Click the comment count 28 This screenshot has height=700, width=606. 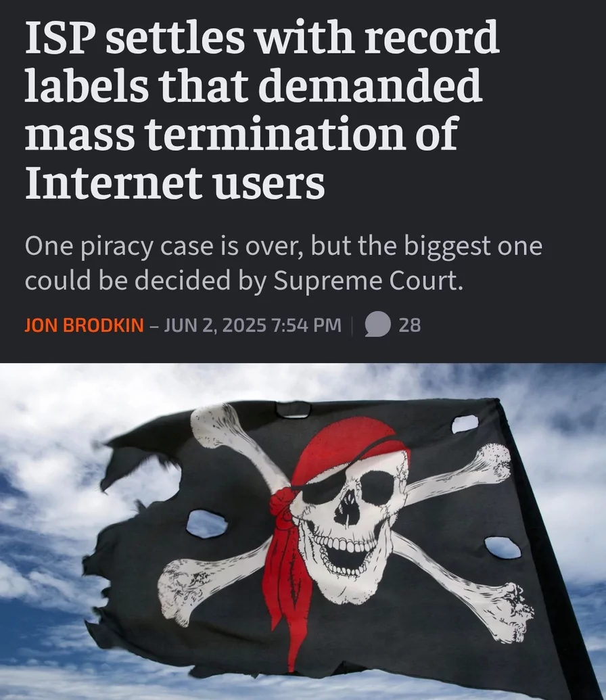tap(409, 325)
